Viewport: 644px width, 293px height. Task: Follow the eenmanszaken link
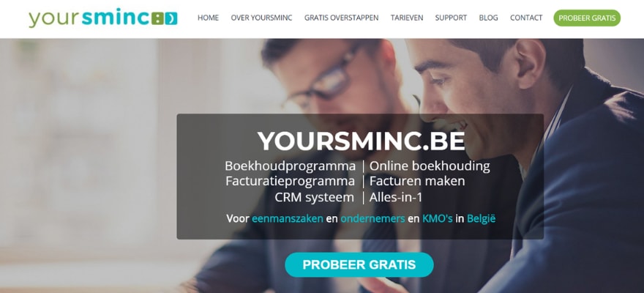point(287,218)
